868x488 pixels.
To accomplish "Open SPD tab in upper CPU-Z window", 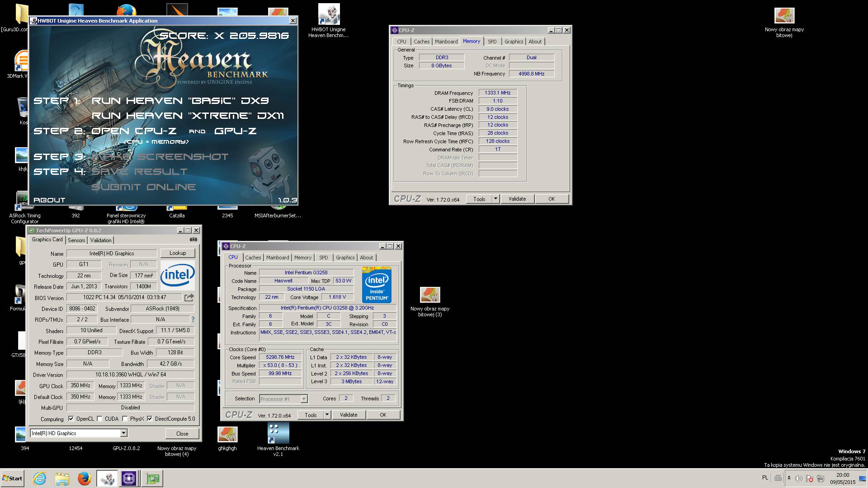I will coord(492,42).
